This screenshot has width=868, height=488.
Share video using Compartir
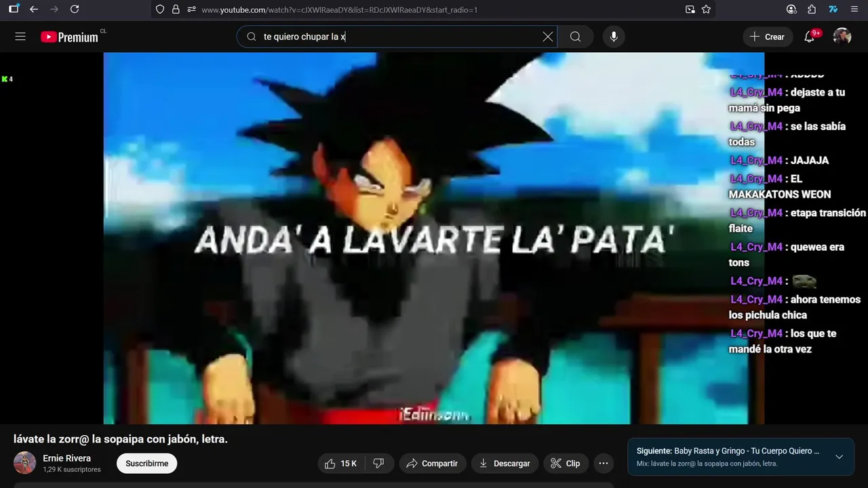coord(432,464)
